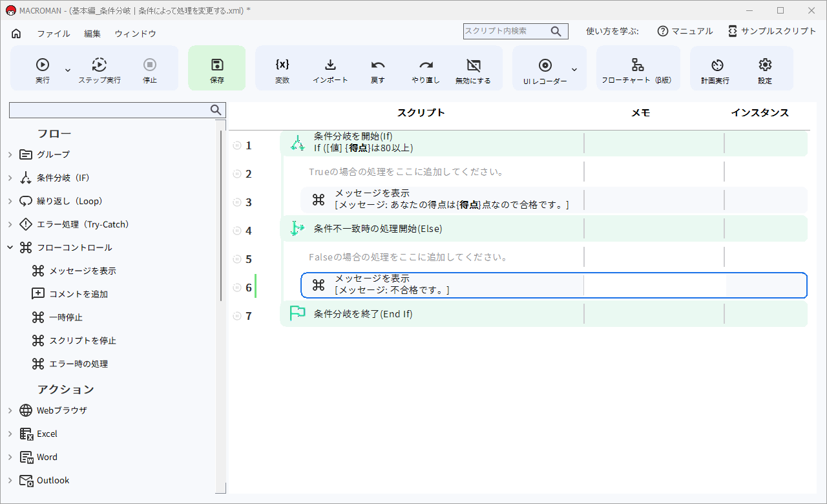Toggle breakpoint on script line 4
The height and width of the screenshot is (504, 827).
pyautogui.click(x=236, y=231)
